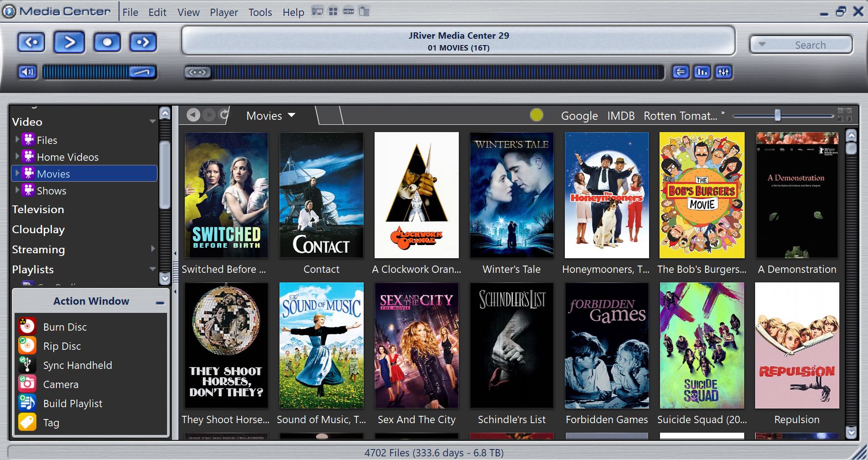Go forward with the navigation arrow

point(209,115)
